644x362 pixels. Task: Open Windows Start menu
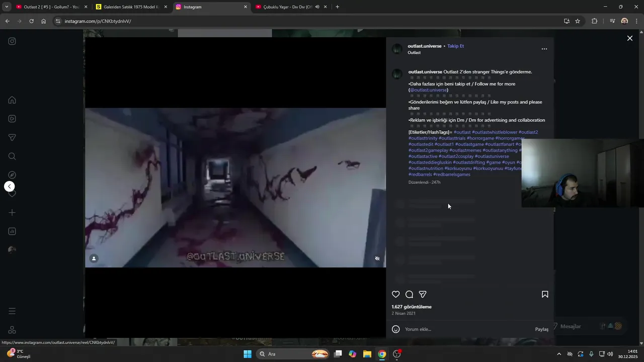tap(248, 354)
